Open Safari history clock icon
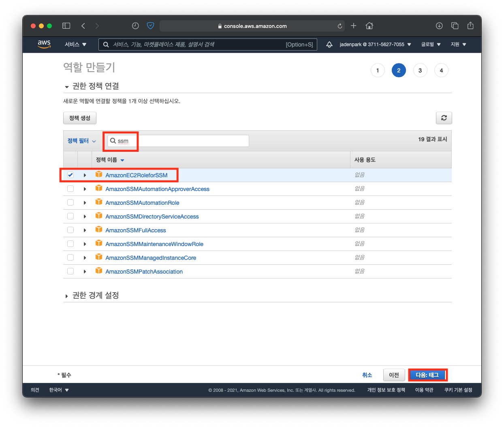This screenshot has height=427, width=504. (135, 26)
